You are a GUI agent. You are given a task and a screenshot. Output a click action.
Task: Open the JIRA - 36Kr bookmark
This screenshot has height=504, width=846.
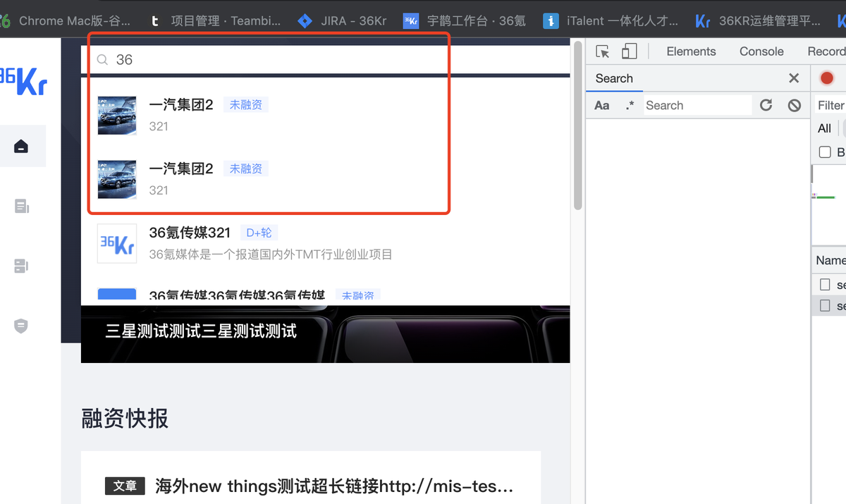click(343, 21)
